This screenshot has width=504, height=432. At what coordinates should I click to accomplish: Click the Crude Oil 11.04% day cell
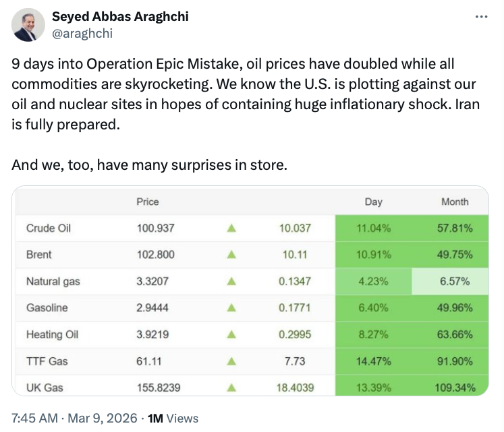point(373,228)
